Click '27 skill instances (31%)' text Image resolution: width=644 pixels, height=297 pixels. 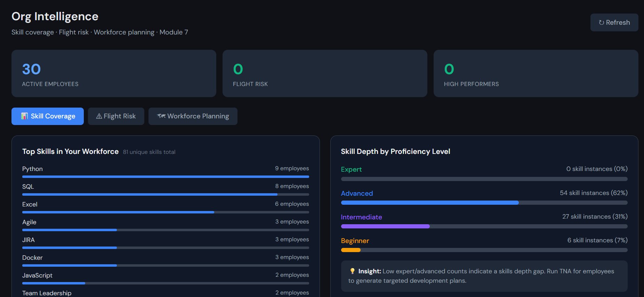(x=595, y=217)
